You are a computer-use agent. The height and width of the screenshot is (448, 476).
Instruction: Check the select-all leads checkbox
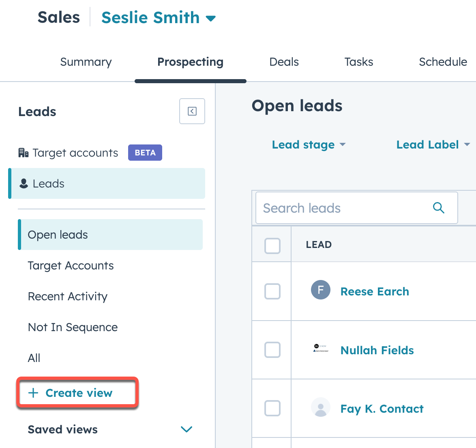pos(272,246)
